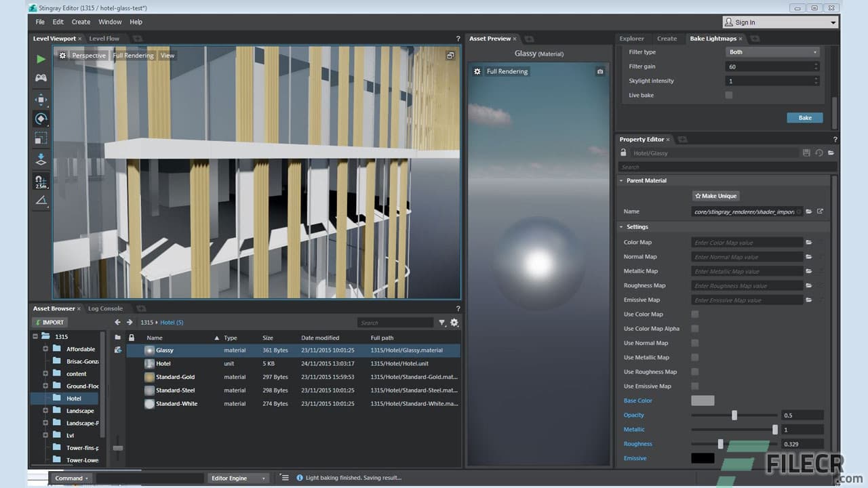Select the Move tool in the viewport toolbar
This screenshot has width=868, height=488.
point(41,99)
